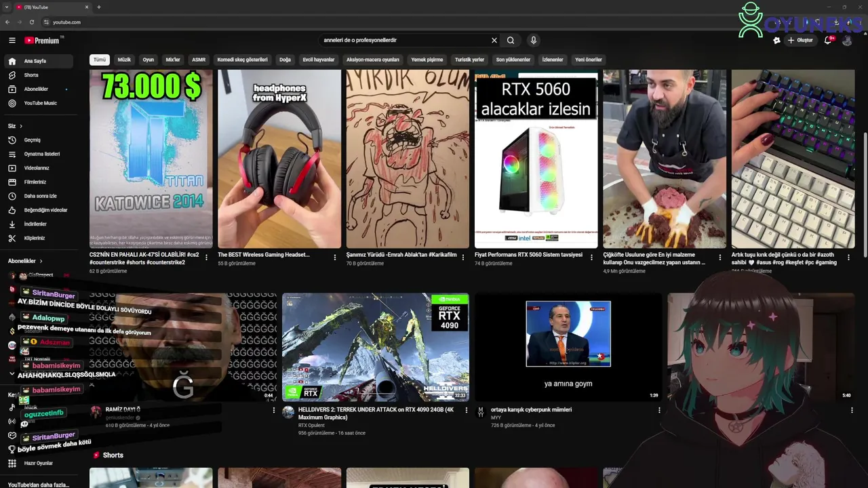This screenshot has height=488, width=868.
Task: Reload the page in browser toolbar
Action: tap(31, 22)
